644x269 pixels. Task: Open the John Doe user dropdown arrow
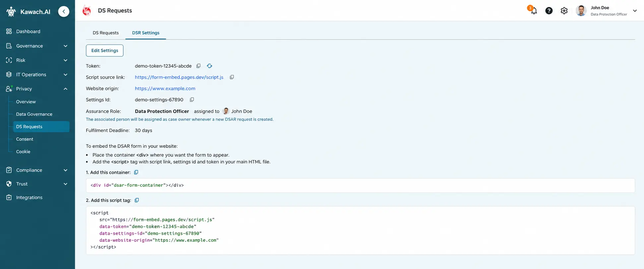click(x=635, y=11)
